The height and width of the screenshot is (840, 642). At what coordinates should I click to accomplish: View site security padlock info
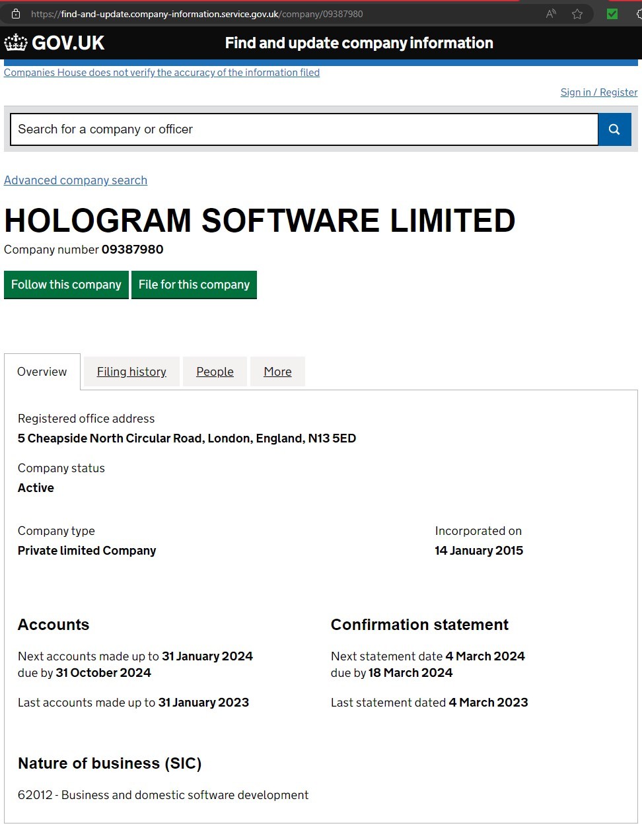pyautogui.click(x=16, y=14)
